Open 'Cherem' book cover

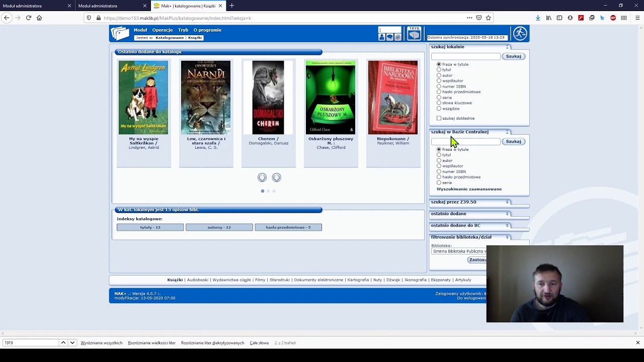pos(268,98)
